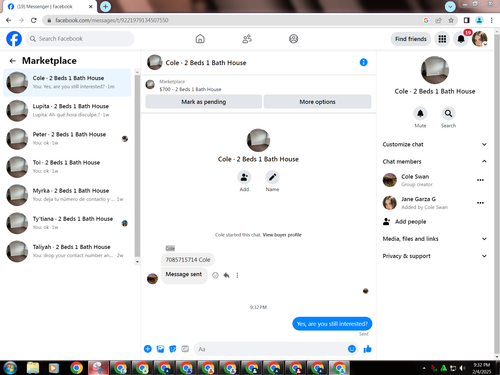The image size is (500, 375).
Task: Click the Yes, are you still interested? message
Action: coord(332,324)
